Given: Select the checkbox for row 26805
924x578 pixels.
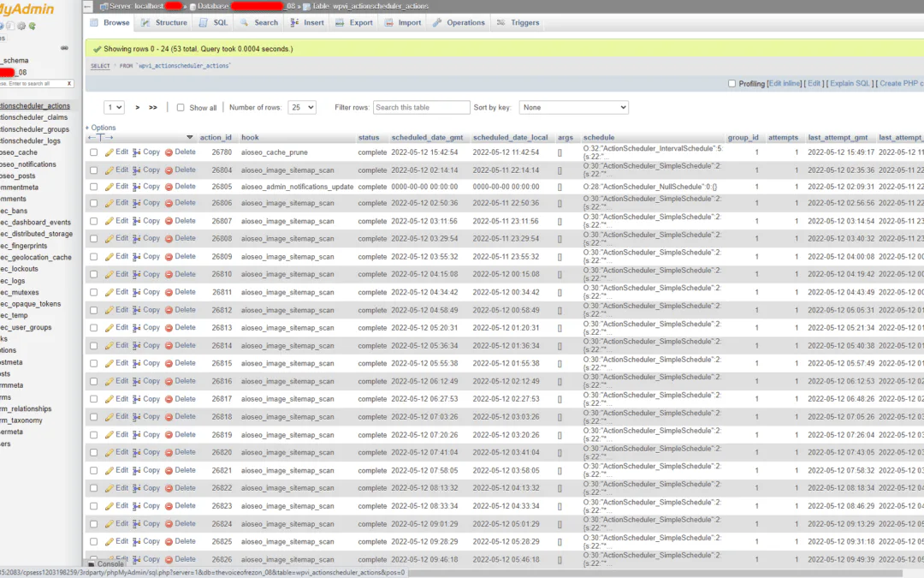Looking at the screenshot, I should coord(94,187).
